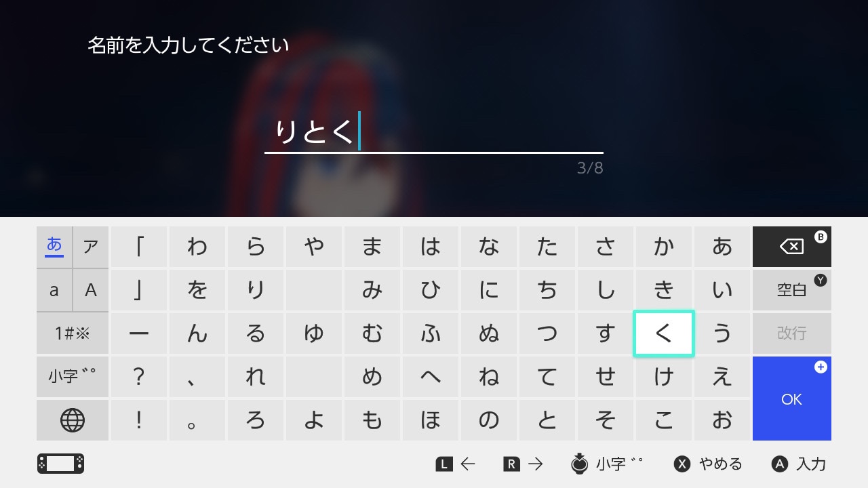Viewport: 868px width, 488px height.
Task: Tap the highlighted く key
Action: coord(663,333)
